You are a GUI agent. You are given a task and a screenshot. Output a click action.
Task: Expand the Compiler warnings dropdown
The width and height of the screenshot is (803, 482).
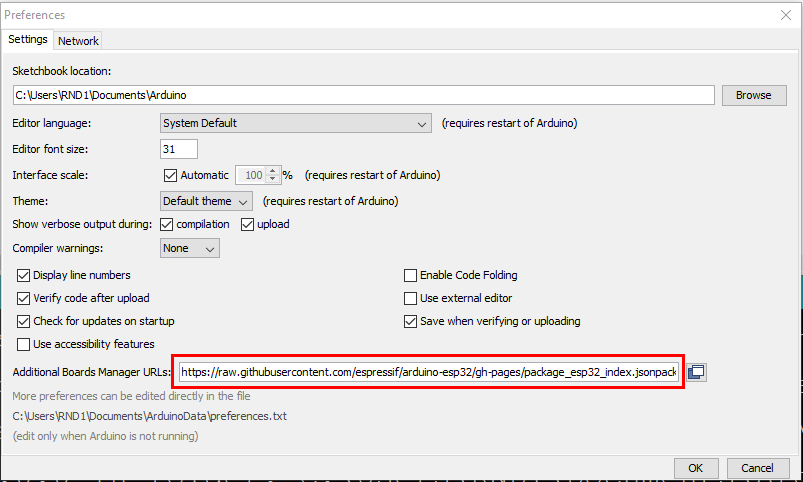[190, 248]
